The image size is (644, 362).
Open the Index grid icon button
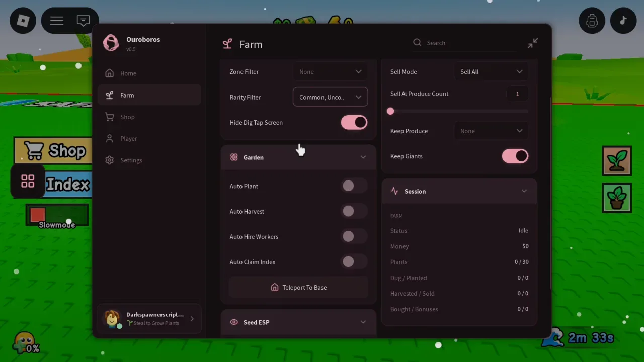28,181
